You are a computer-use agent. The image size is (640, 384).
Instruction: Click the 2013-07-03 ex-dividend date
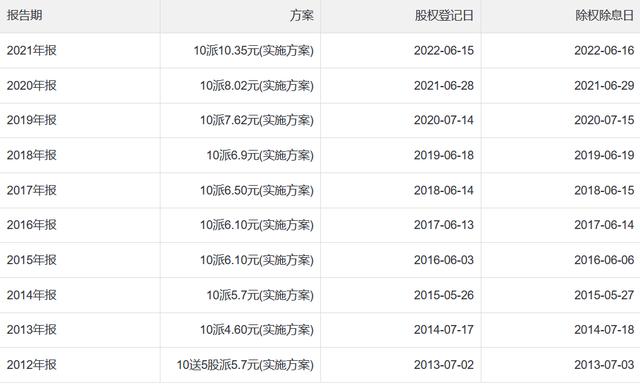(x=604, y=365)
